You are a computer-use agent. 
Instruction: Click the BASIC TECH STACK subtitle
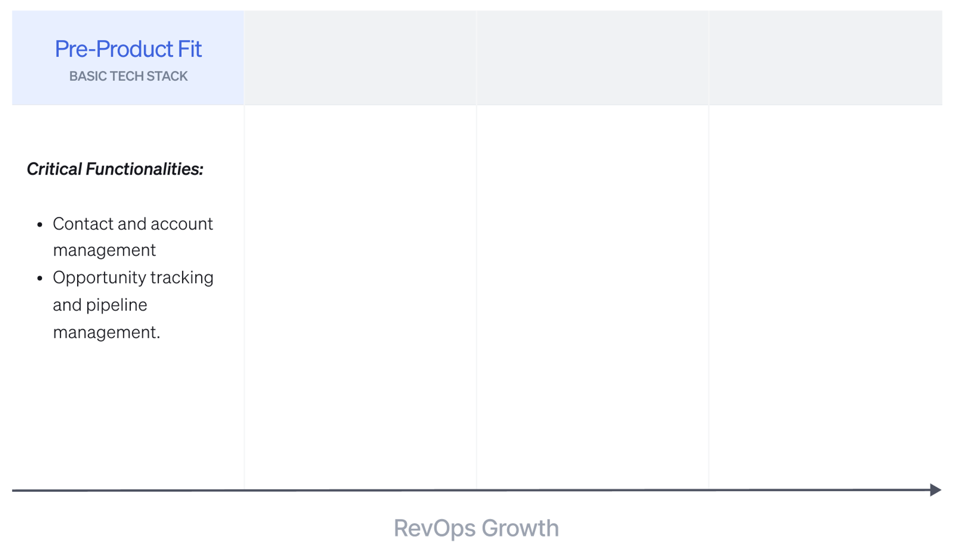pyautogui.click(x=128, y=76)
